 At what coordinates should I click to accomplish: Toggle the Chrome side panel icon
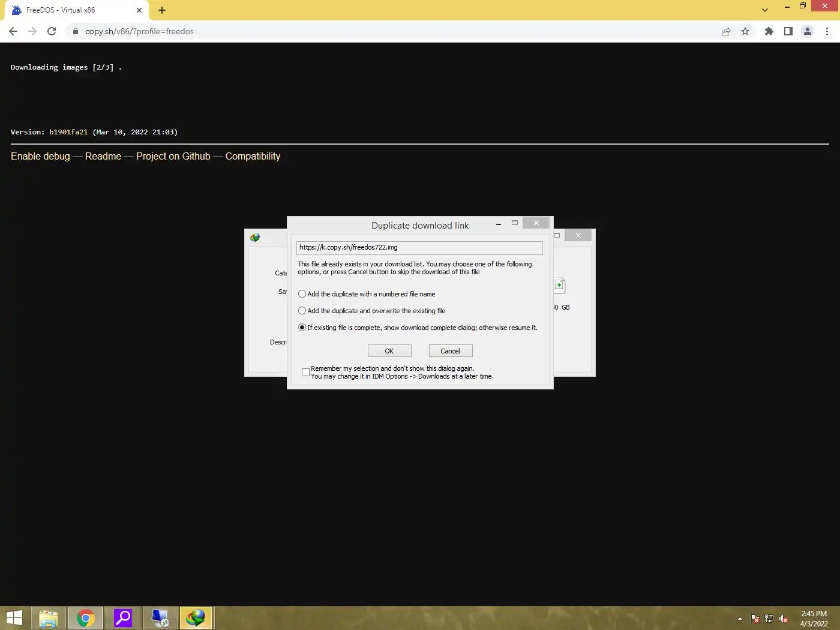coord(788,31)
